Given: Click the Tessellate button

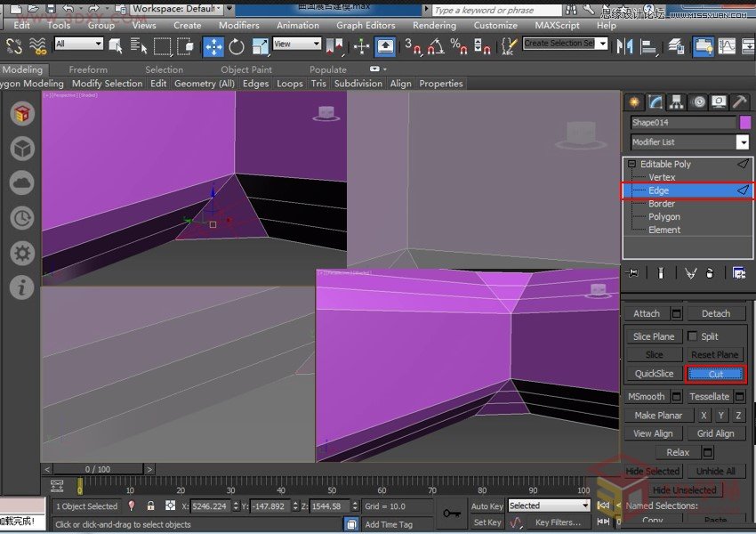Looking at the screenshot, I should pos(709,397).
